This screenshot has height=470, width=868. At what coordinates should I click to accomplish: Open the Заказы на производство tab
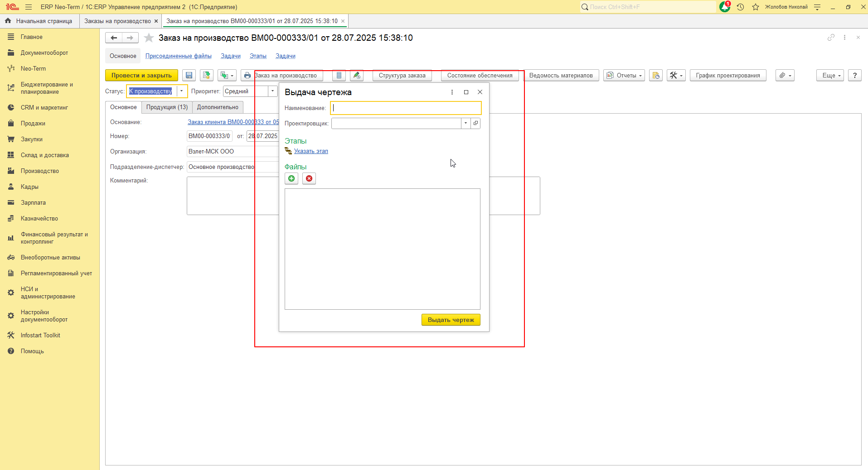[x=117, y=21]
